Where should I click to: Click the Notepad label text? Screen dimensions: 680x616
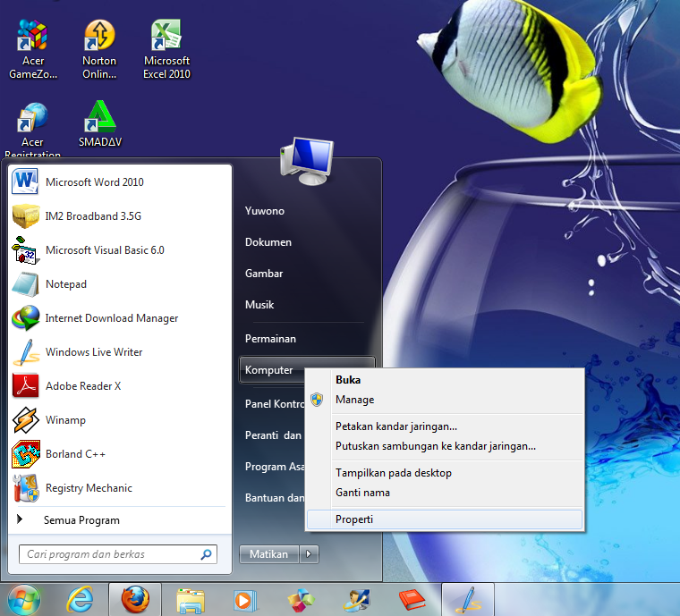pyautogui.click(x=66, y=284)
